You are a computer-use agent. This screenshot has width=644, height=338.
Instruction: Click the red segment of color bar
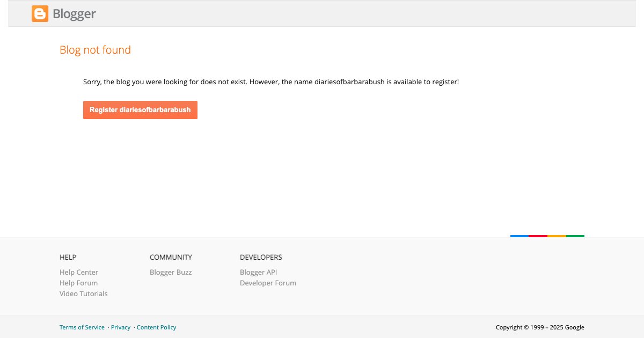[x=538, y=236]
